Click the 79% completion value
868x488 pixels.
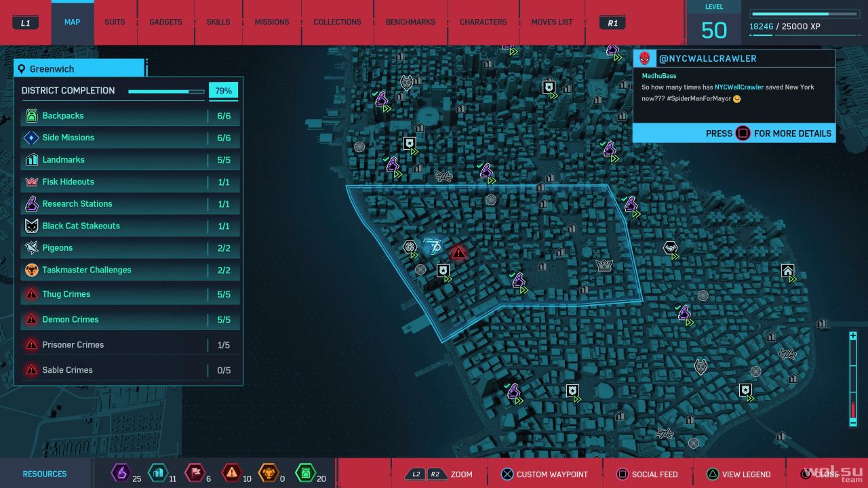pos(223,91)
